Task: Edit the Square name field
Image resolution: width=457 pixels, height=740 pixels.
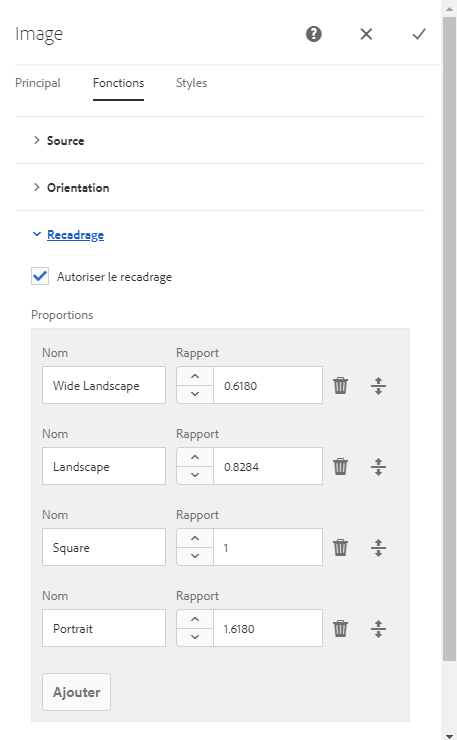Action: tap(104, 547)
